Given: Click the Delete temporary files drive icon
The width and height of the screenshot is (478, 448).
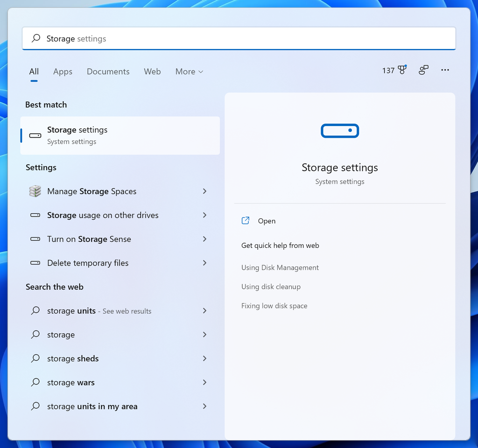Looking at the screenshot, I should point(35,263).
